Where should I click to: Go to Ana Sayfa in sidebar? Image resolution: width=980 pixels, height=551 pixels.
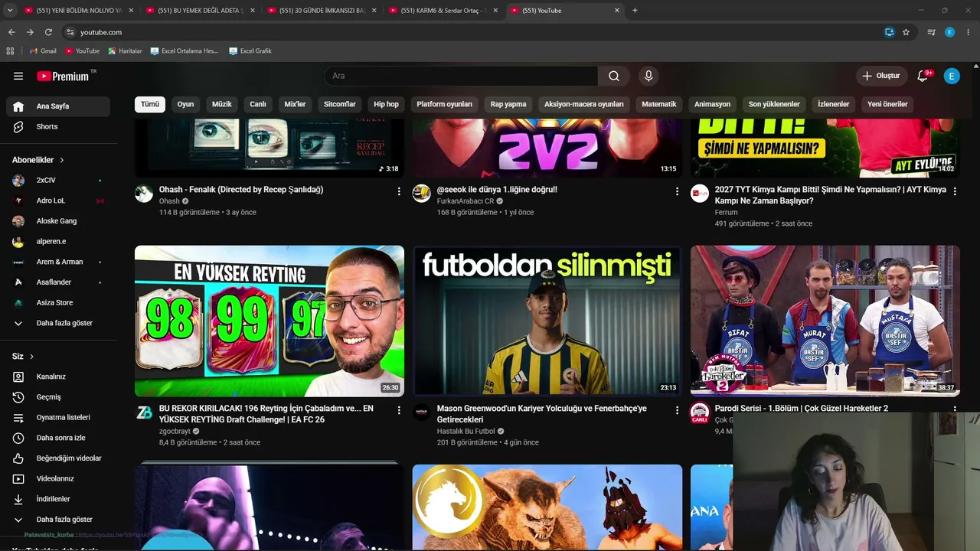tap(58, 106)
